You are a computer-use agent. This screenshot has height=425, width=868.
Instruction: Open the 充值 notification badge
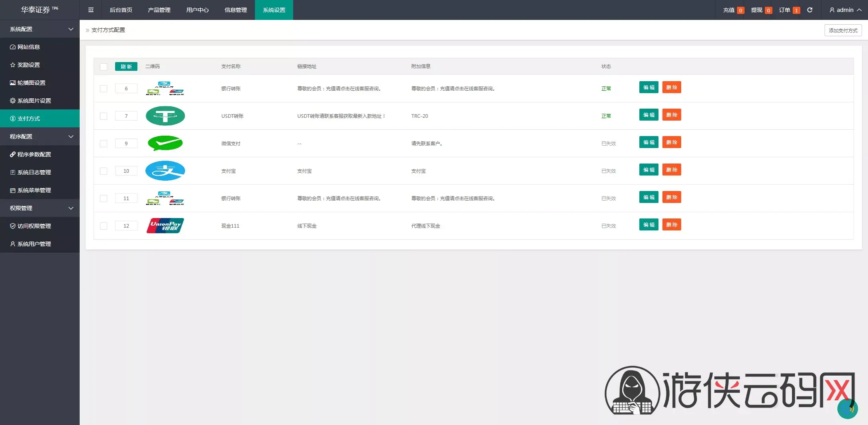(x=741, y=10)
